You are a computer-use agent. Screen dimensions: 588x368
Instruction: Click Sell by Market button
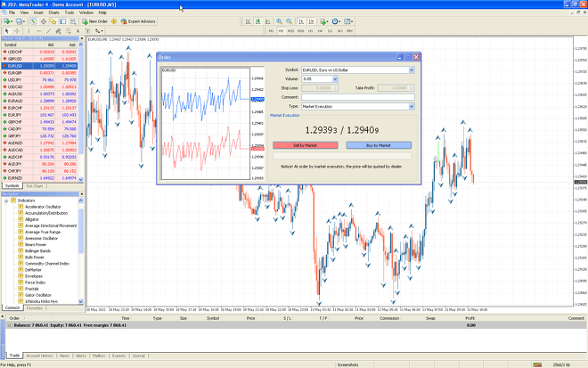point(306,145)
